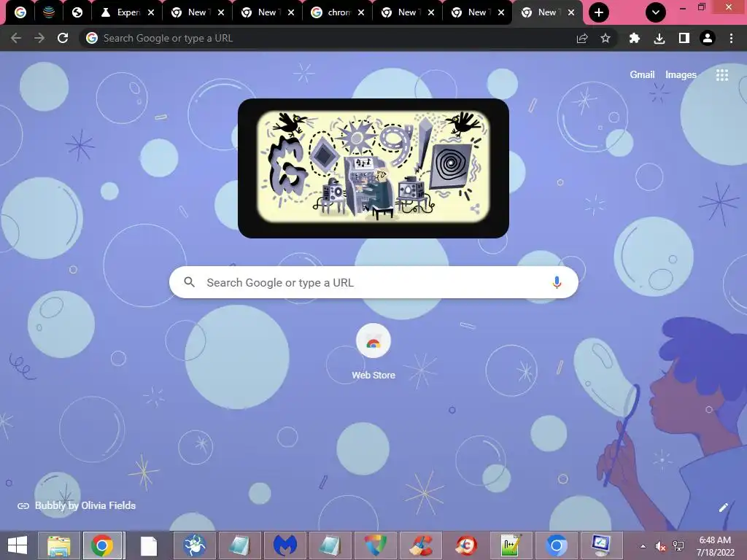Open the Google Doodle image
747x560 pixels.
point(373,168)
